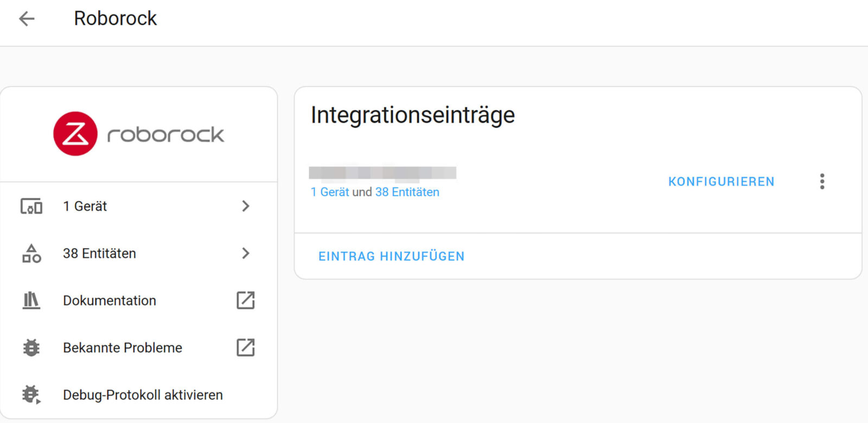Click the blurred integration entry name

(382, 173)
